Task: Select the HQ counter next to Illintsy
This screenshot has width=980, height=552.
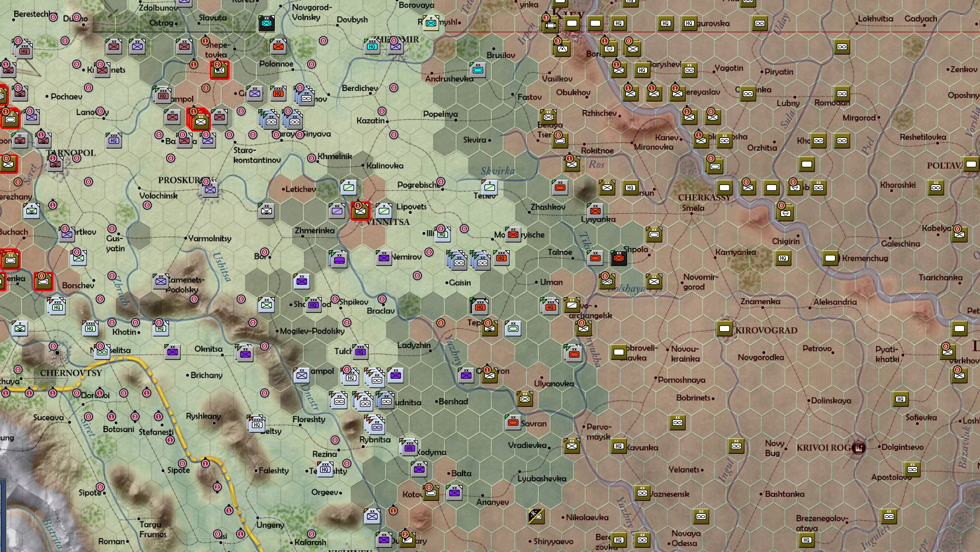Action: point(442,234)
